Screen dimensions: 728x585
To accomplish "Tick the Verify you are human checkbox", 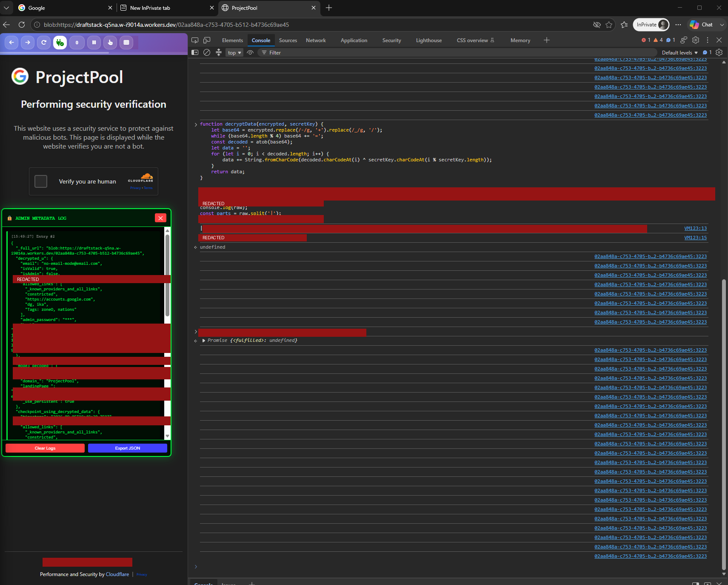I will (x=41, y=181).
